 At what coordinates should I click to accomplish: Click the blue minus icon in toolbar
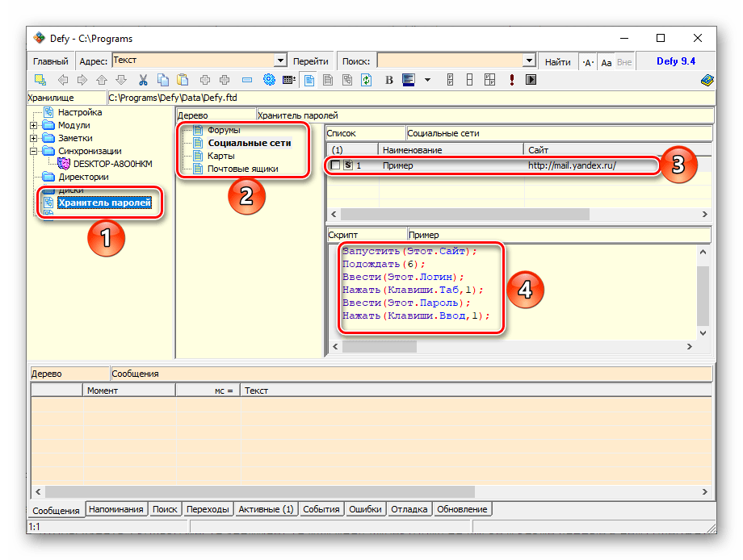(246, 80)
